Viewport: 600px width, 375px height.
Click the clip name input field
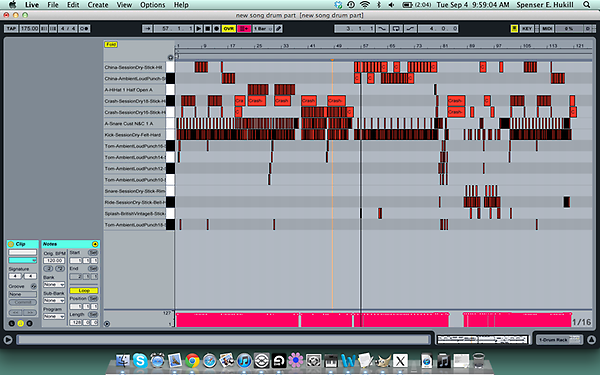pyautogui.click(x=23, y=253)
